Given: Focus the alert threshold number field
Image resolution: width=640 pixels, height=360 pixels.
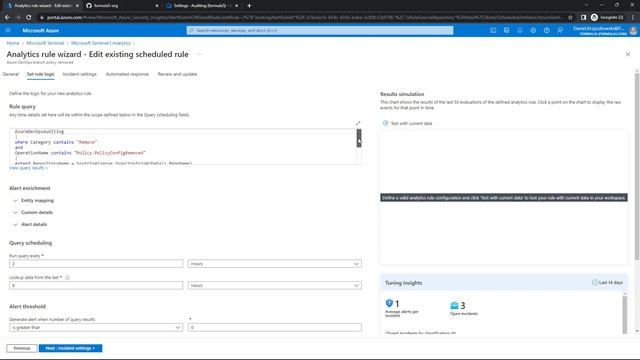Looking at the screenshot, I should tap(275, 327).
